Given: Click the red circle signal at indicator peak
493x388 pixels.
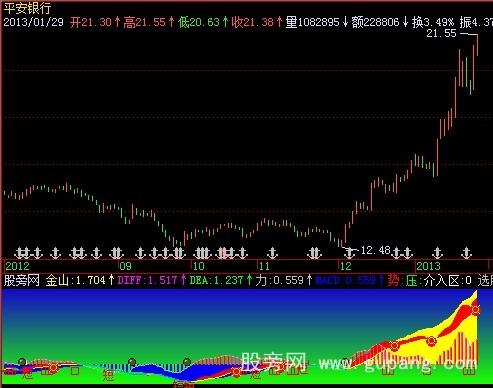Looking at the screenshot, I should pos(476,310).
